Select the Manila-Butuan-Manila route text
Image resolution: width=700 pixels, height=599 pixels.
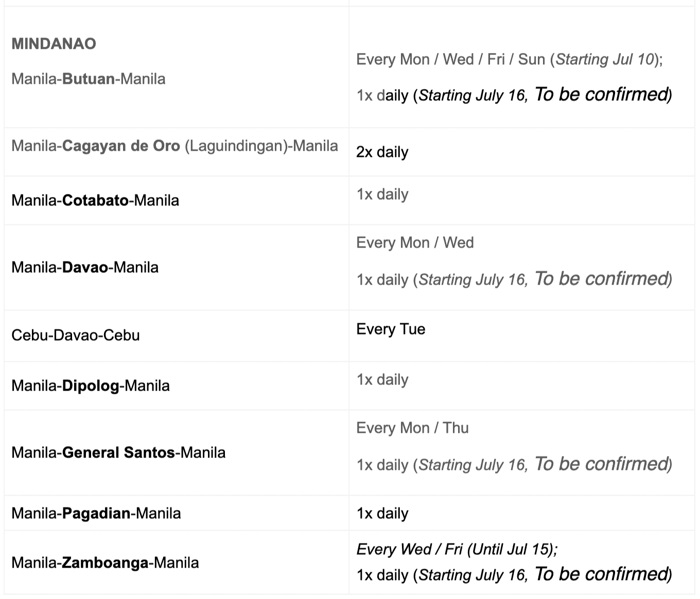pos(89,79)
